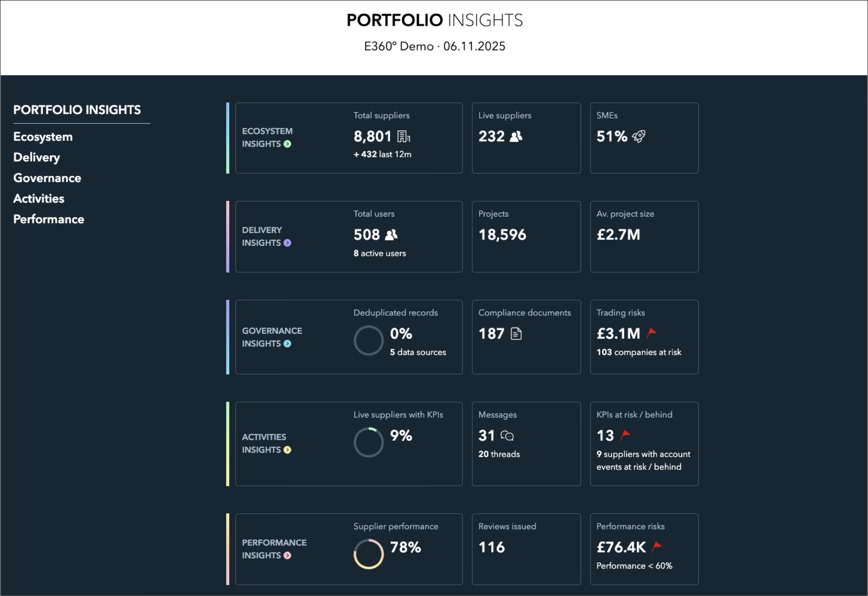868x596 pixels.
Task: Select Governance in sidebar navigation
Action: pyautogui.click(x=47, y=178)
